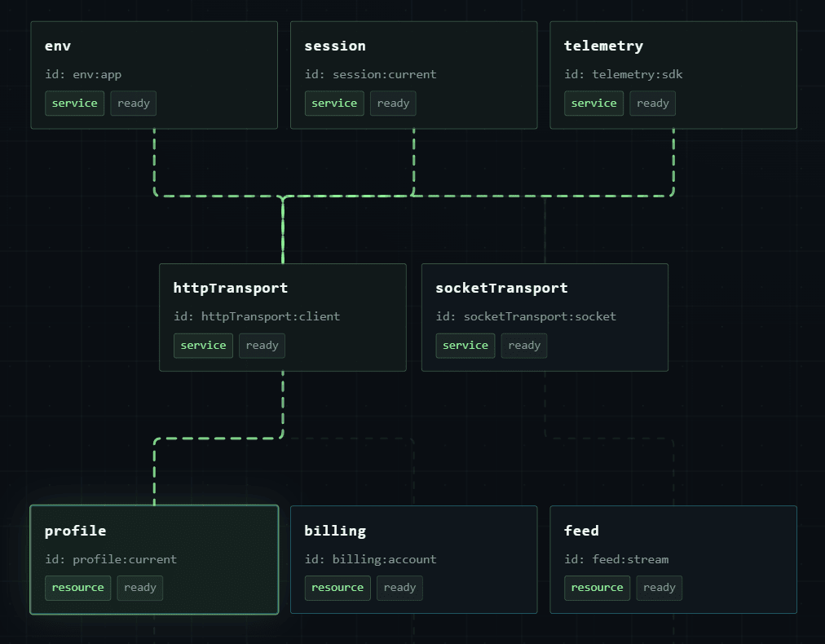Select the session node title
Image resolution: width=825 pixels, height=644 pixels.
click(x=335, y=46)
